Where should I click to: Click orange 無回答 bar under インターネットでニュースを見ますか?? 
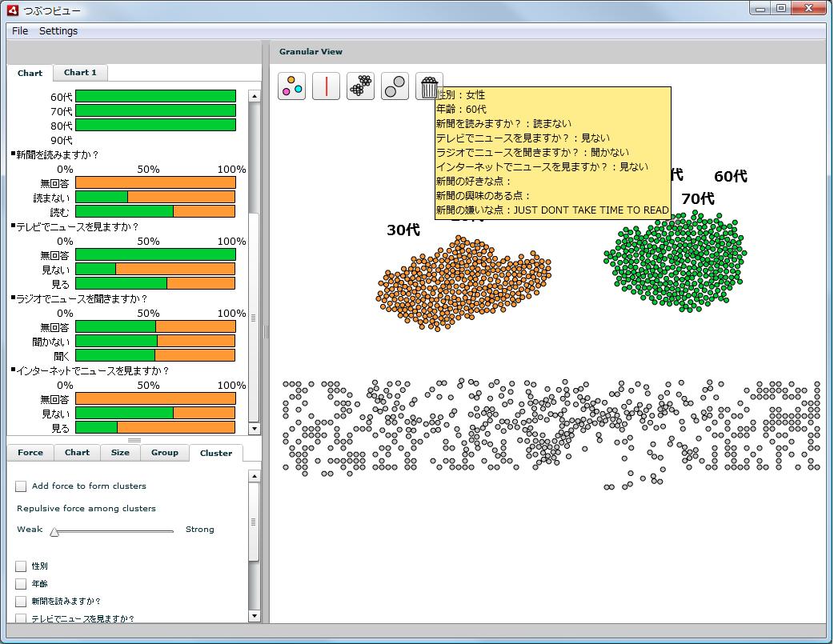coord(156,399)
